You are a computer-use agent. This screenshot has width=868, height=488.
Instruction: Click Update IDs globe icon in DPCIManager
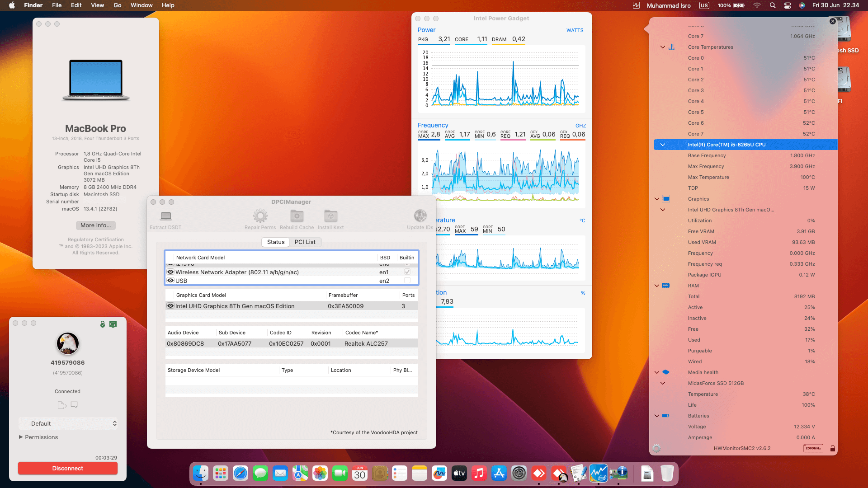(x=420, y=216)
